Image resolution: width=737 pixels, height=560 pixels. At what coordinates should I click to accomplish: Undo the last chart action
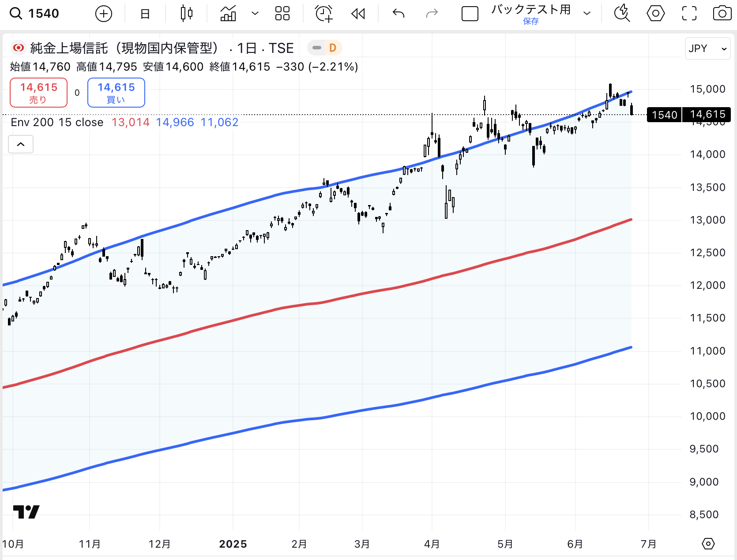(x=399, y=14)
